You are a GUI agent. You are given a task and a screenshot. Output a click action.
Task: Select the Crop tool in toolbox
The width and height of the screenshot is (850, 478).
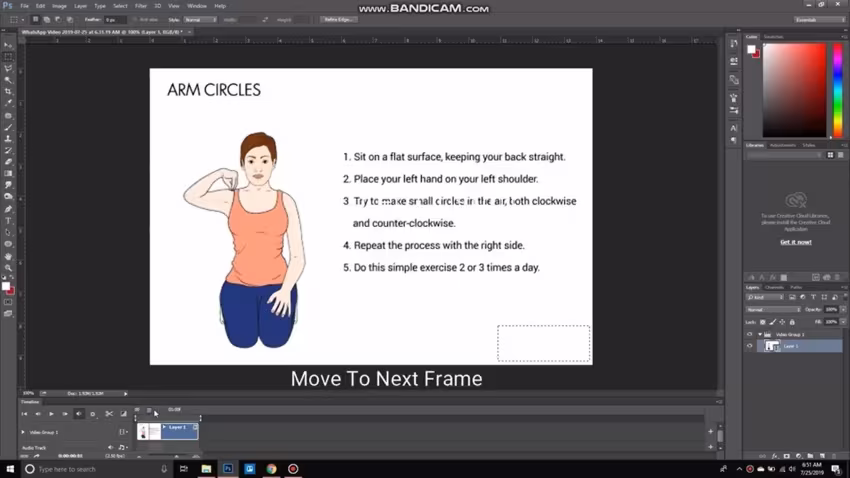tap(8, 92)
